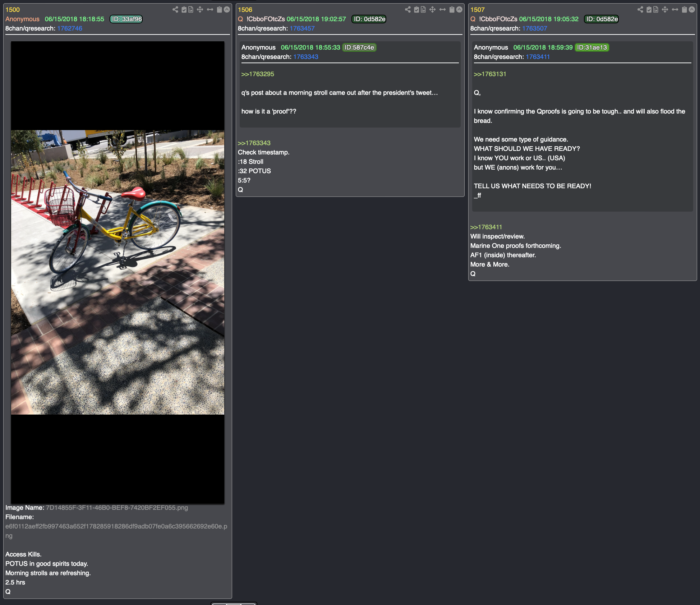The image size is (700, 605).
Task: Click the four-way move arrows on post 1500
Action: (200, 10)
